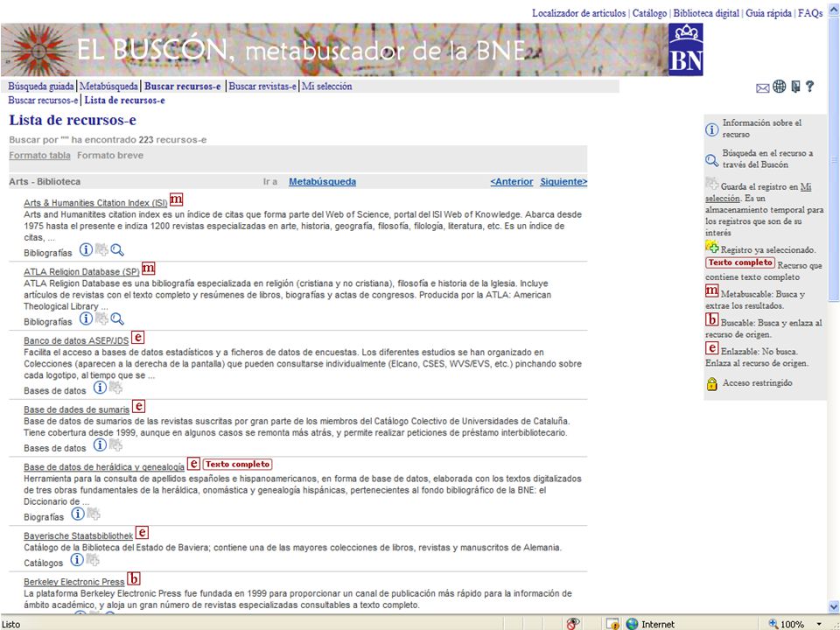The image size is (840, 630).
Task: Click the 'm' badge beside ATLA Religion Database
Action: click(x=148, y=269)
